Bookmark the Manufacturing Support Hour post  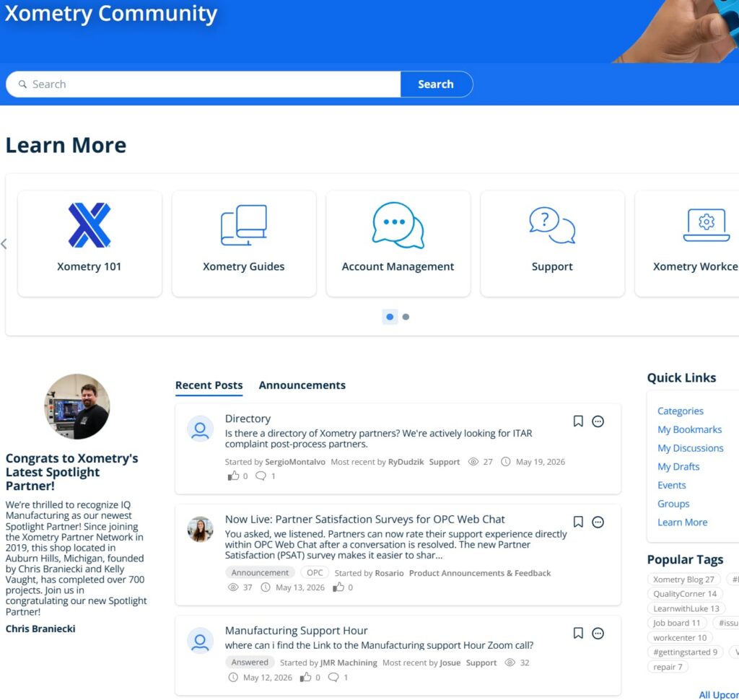coord(578,633)
